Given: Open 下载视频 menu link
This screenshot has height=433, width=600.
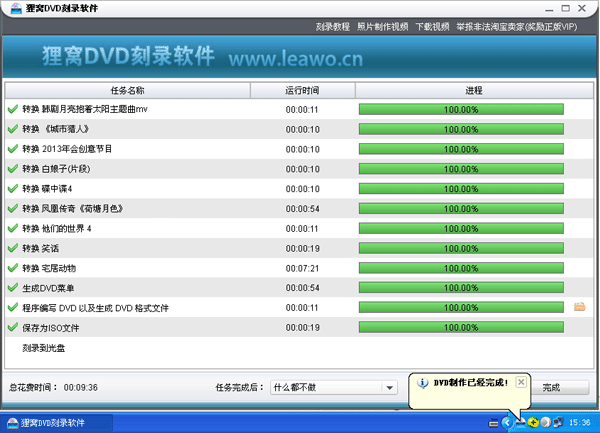Looking at the screenshot, I should [x=432, y=27].
